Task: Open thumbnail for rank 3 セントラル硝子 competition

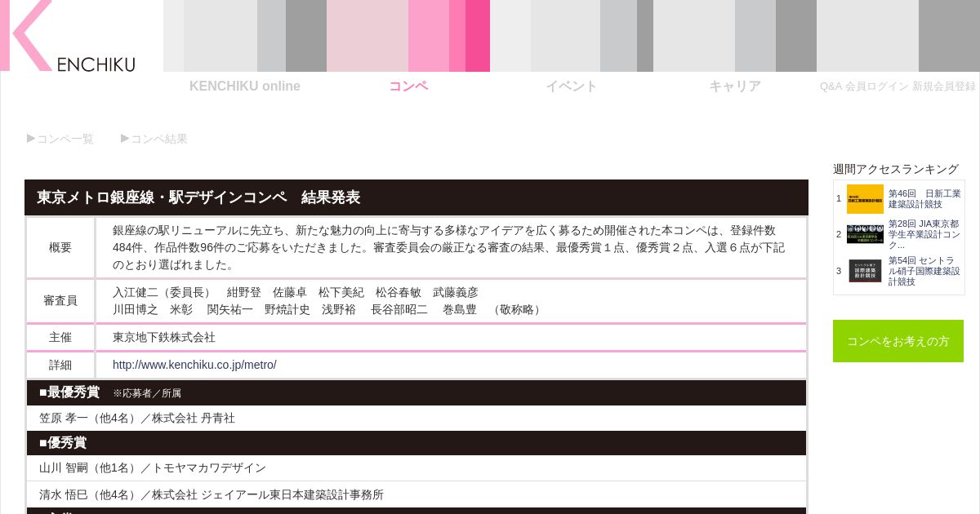Action: tap(865, 271)
